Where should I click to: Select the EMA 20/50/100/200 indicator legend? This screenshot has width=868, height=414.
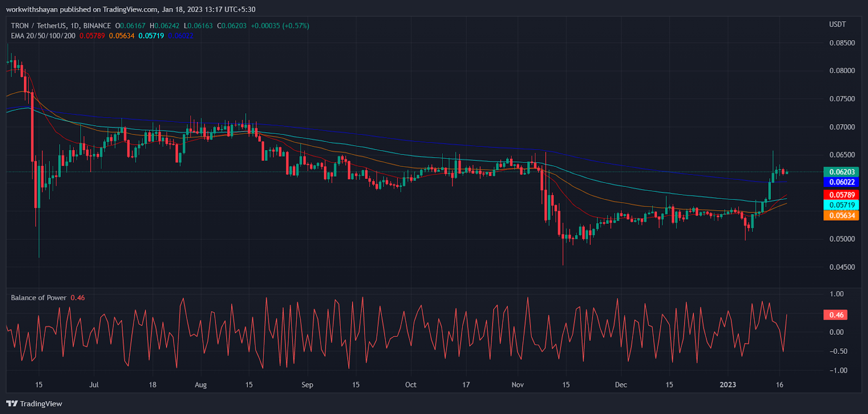click(43, 36)
